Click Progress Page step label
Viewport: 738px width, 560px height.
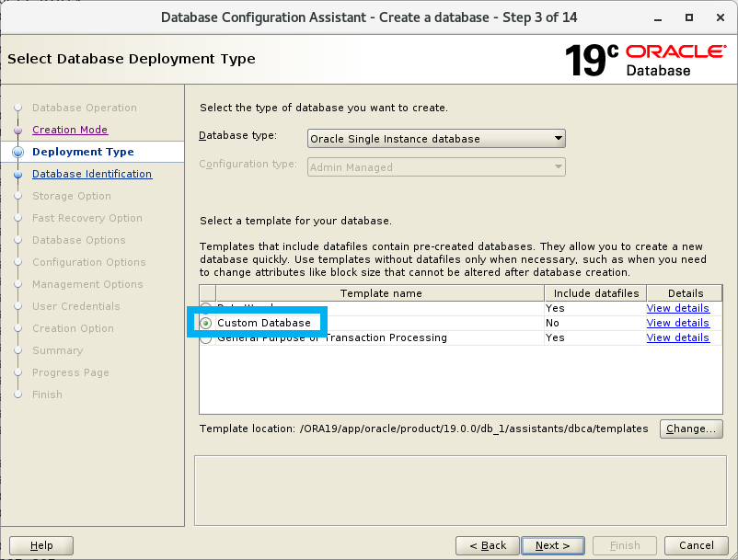click(71, 372)
